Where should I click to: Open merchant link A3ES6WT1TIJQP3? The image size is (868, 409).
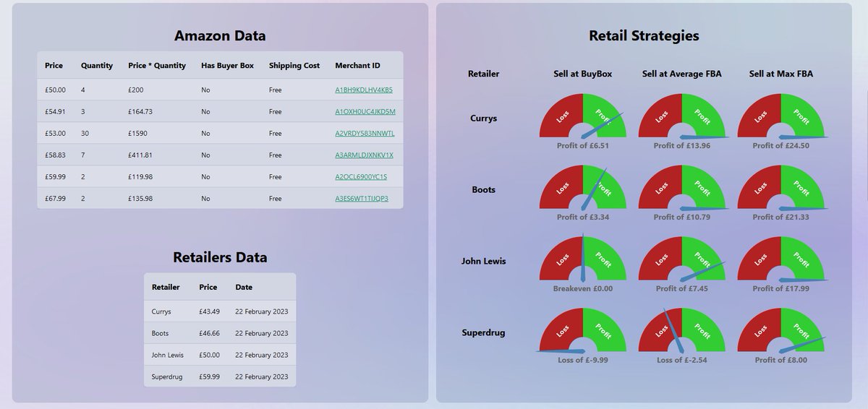pos(362,198)
